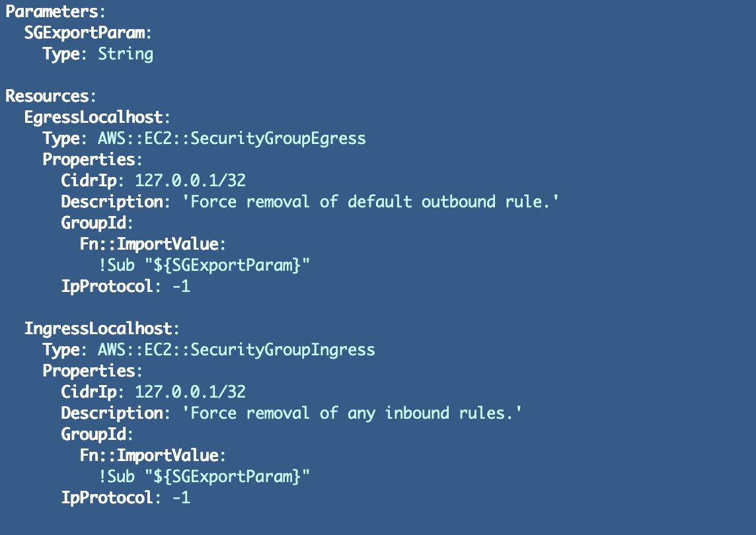
Task: Click the Resources section keyword
Action: point(47,96)
